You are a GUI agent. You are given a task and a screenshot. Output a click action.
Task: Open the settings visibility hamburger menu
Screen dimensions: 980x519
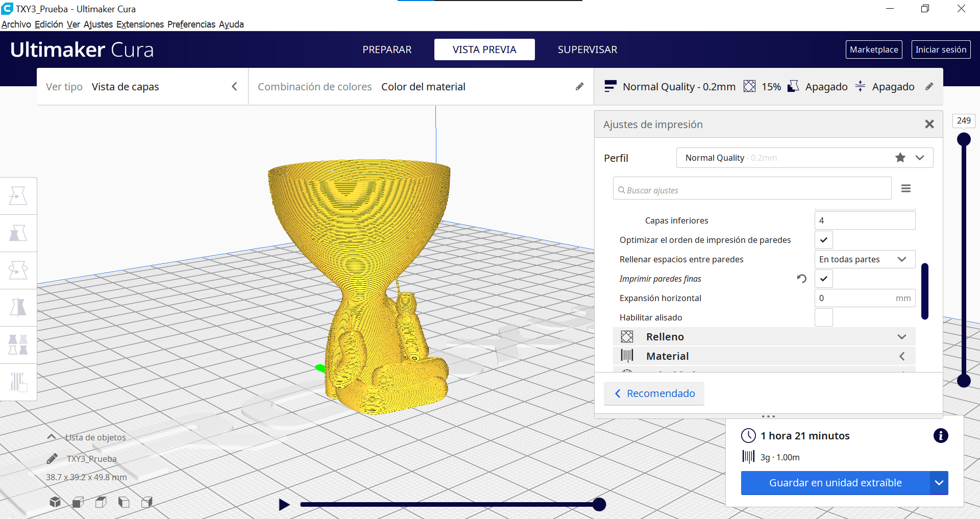pyautogui.click(x=906, y=189)
